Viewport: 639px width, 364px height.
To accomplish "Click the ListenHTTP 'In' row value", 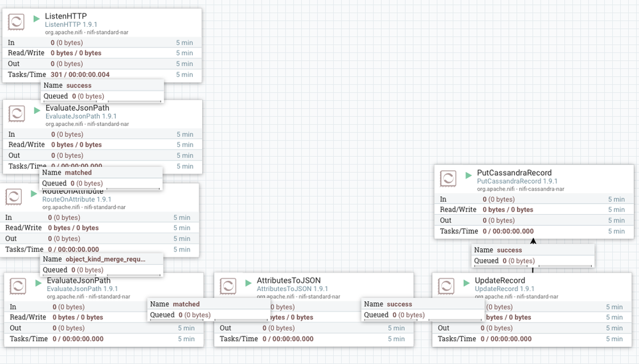I will tap(67, 42).
